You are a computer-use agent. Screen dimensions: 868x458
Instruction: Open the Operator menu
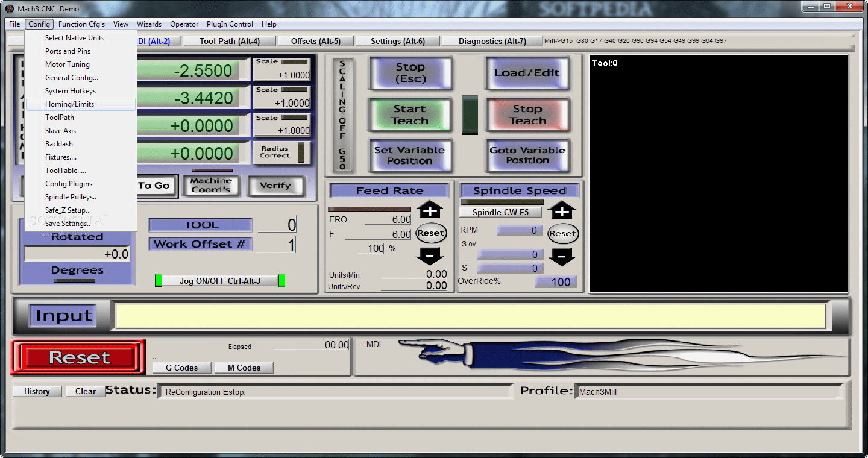pyautogui.click(x=184, y=24)
